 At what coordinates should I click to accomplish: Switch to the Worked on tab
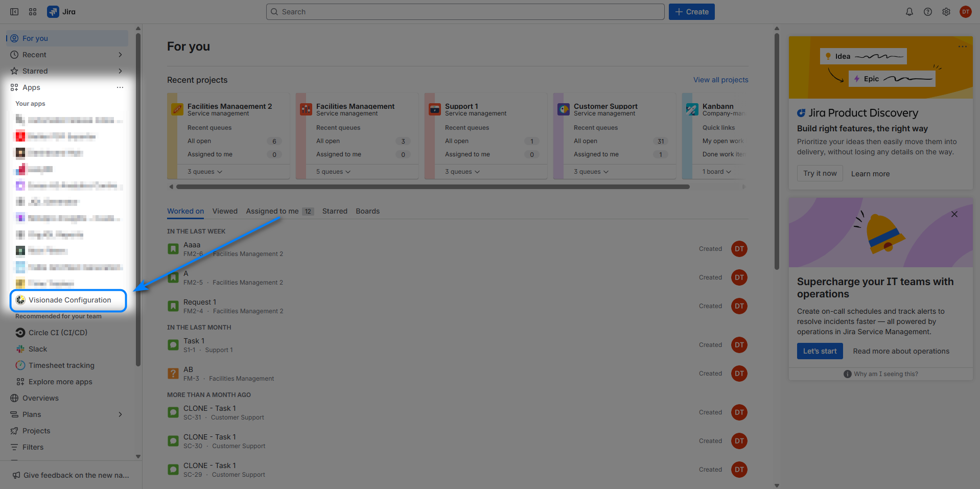click(x=185, y=211)
